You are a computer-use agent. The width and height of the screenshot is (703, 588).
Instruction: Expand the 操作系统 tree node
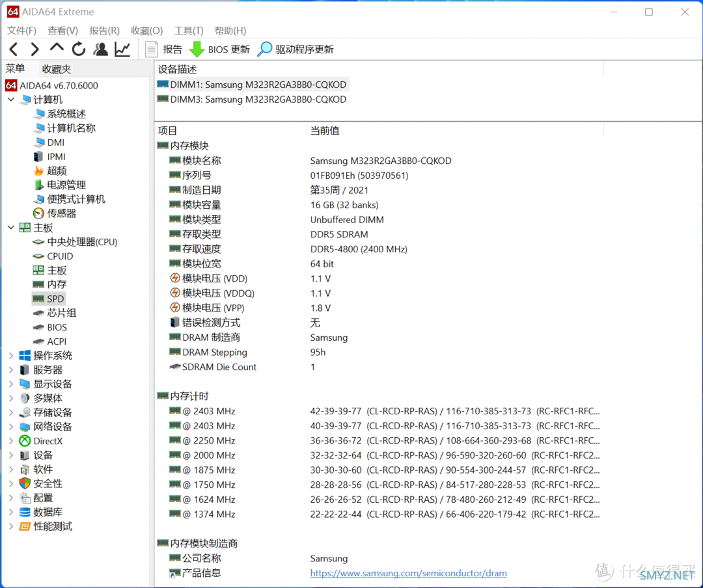[x=11, y=356]
